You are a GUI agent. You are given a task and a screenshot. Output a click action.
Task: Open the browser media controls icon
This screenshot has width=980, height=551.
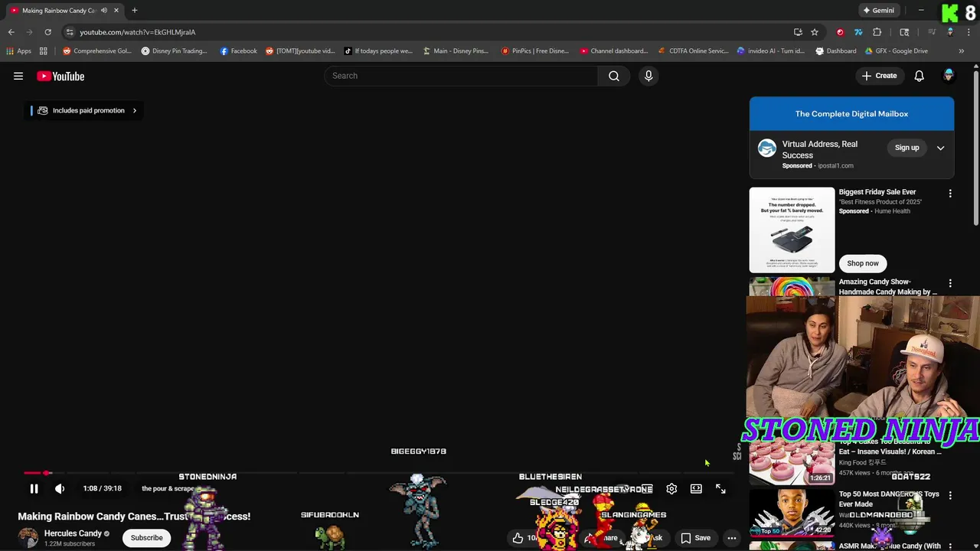point(932,32)
